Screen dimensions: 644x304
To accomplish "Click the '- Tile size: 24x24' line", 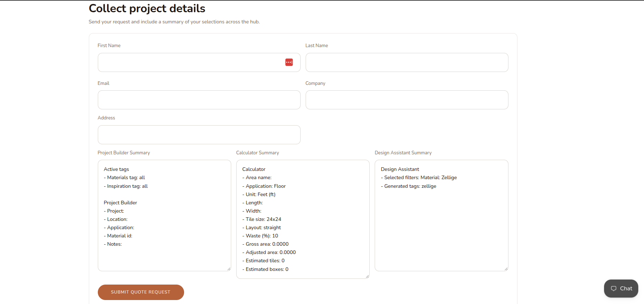I will tap(262, 219).
